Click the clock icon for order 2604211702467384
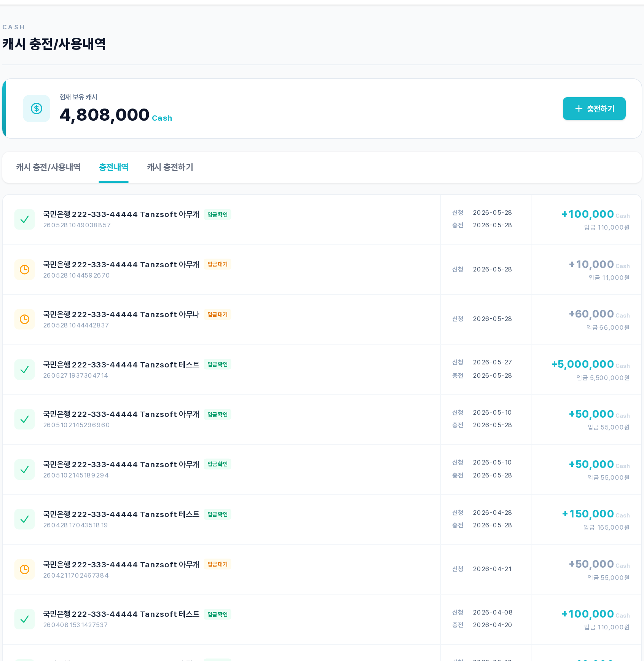 pyautogui.click(x=24, y=569)
